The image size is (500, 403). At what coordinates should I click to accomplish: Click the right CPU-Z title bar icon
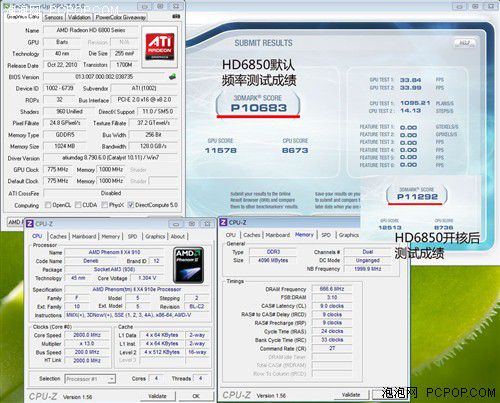pyautogui.click(x=223, y=222)
